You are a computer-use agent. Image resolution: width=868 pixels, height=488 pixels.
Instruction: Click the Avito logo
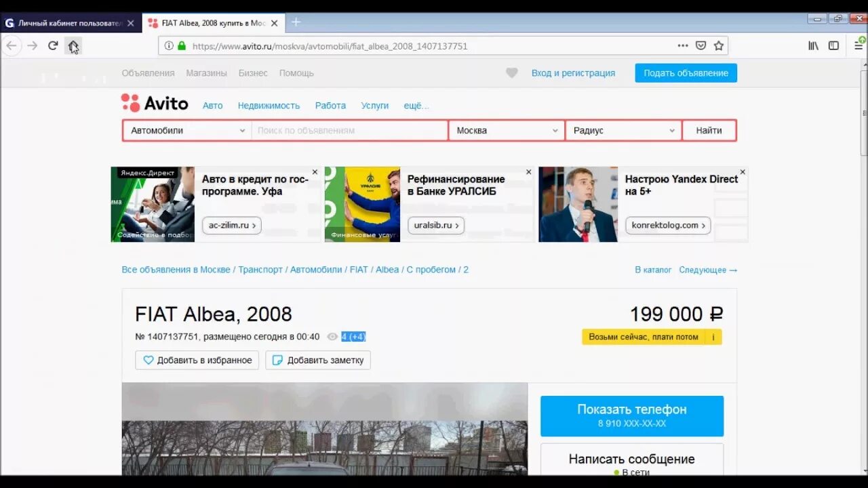click(x=155, y=103)
